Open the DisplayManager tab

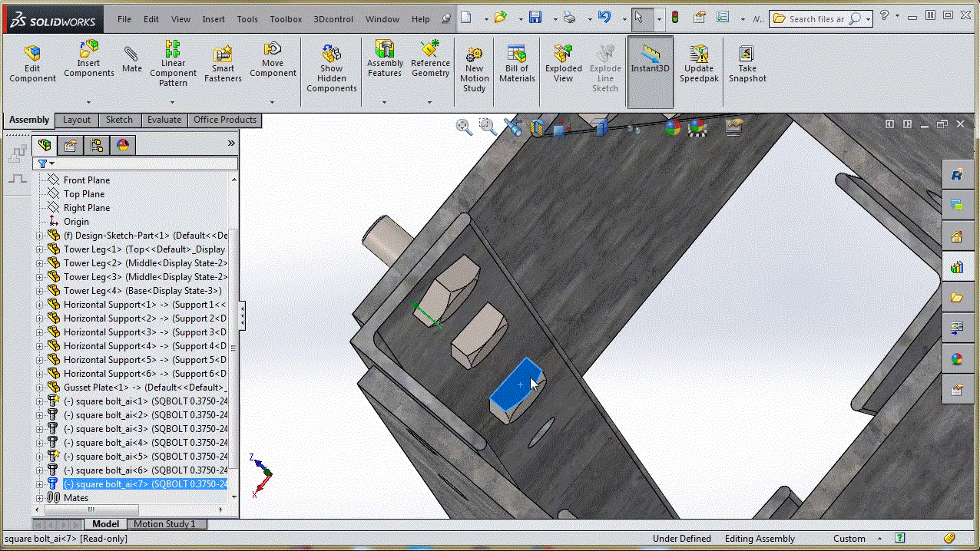(x=123, y=145)
